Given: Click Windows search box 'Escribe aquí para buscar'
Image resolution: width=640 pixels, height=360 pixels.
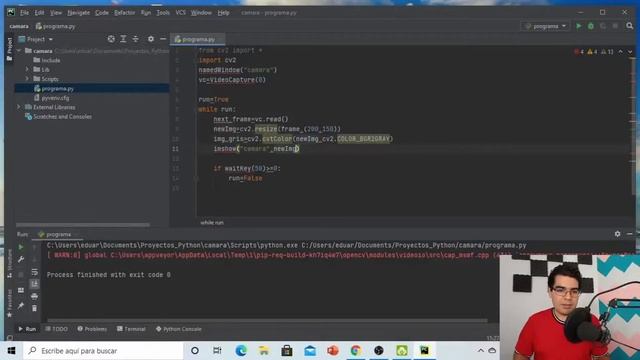Looking at the screenshot, I should coord(103,351).
